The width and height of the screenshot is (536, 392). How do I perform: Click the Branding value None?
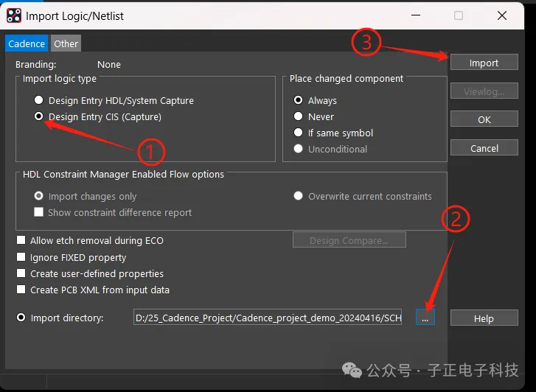point(109,65)
